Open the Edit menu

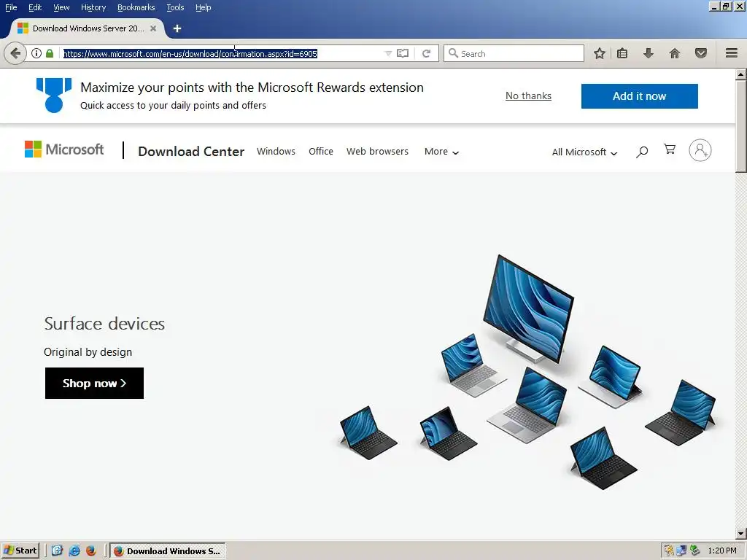[35, 7]
